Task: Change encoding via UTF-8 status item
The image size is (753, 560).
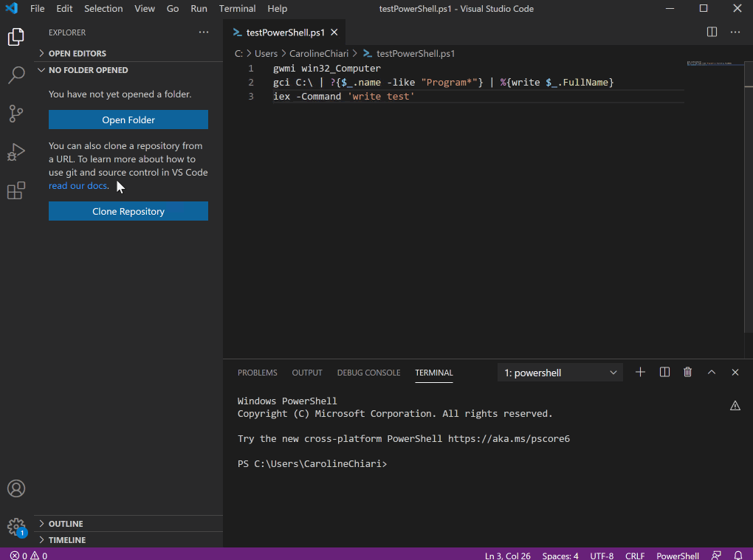Action: [x=602, y=555]
